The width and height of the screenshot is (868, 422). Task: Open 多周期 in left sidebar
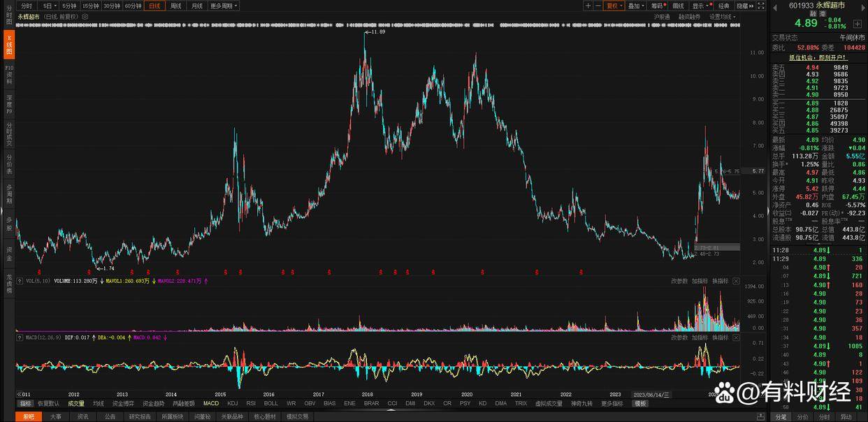(x=9, y=194)
